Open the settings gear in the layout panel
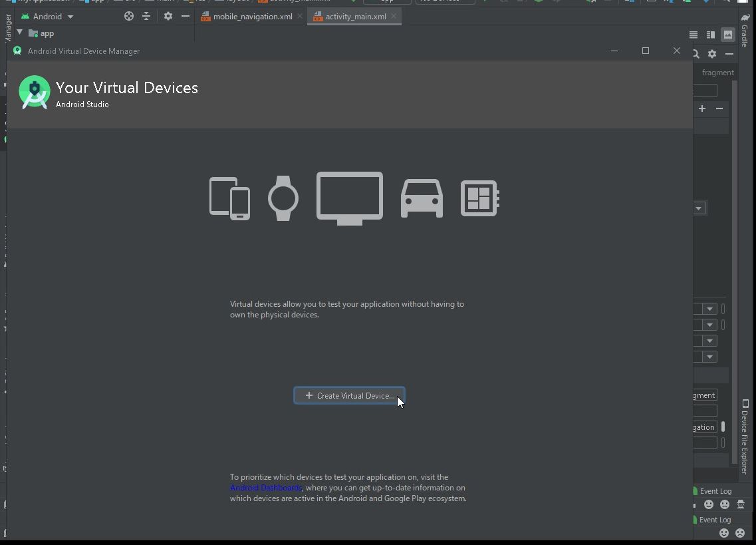This screenshot has height=545, width=756. click(x=711, y=53)
